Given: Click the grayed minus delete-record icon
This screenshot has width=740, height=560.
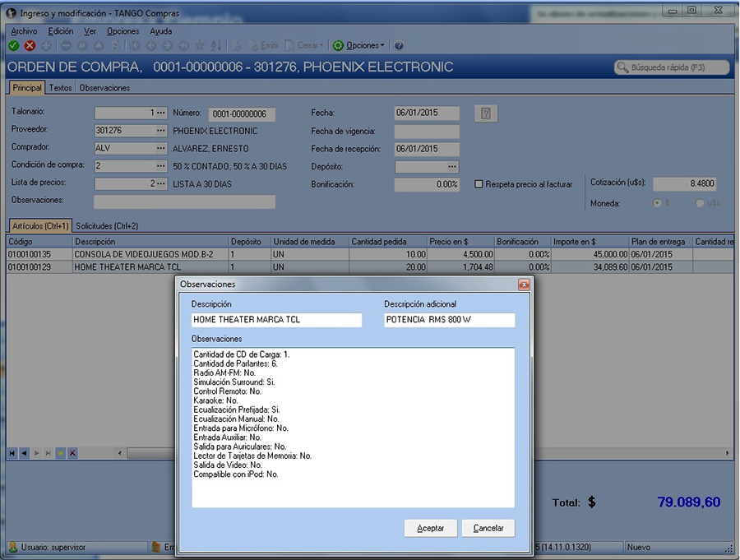Looking at the screenshot, I should [66, 46].
